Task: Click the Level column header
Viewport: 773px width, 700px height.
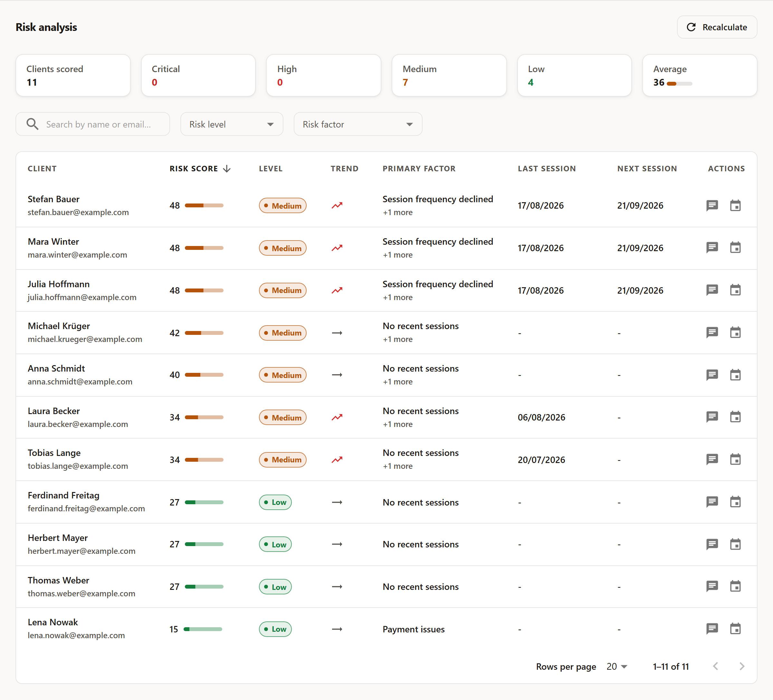Action: click(x=271, y=169)
